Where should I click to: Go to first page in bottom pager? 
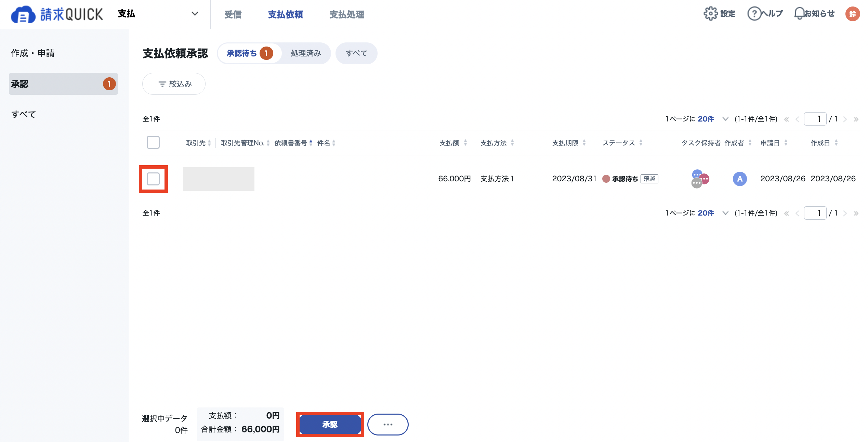[x=787, y=213]
